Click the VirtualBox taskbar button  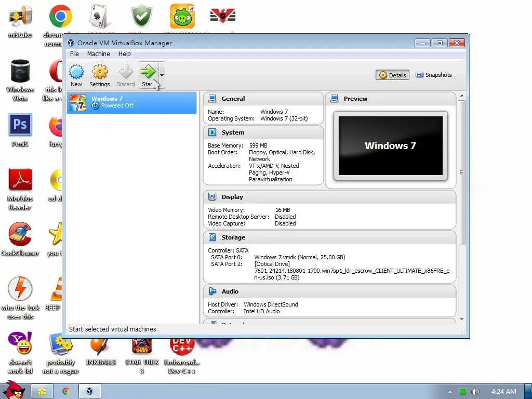pos(89,392)
